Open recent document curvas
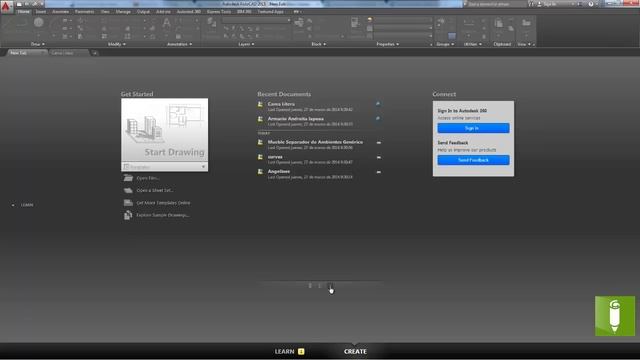Image resolution: width=640 pixels, height=360 pixels. coord(275,157)
